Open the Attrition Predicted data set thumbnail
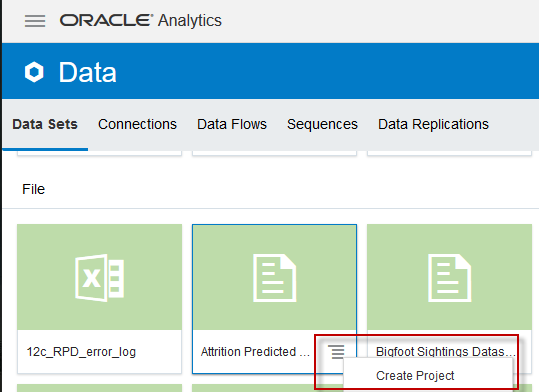Viewport: 539px width, 392px height. pyautogui.click(x=274, y=277)
